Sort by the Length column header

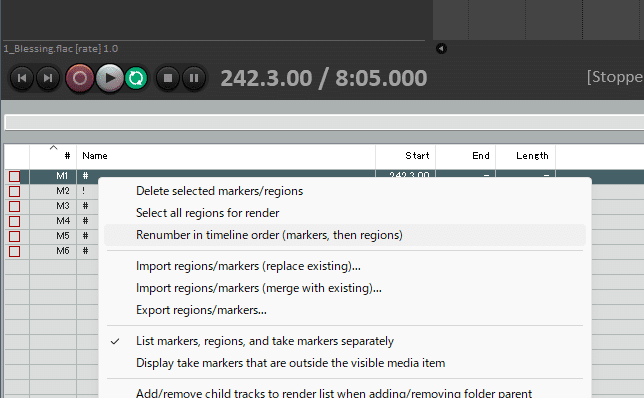[525, 156]
